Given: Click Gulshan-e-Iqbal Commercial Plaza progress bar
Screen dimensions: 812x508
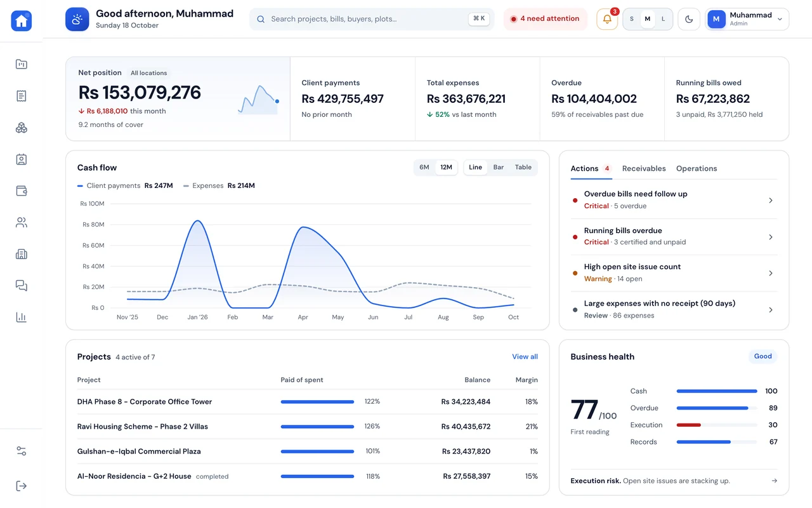Looking at the screenshot, I should click(x=317, y=451).
